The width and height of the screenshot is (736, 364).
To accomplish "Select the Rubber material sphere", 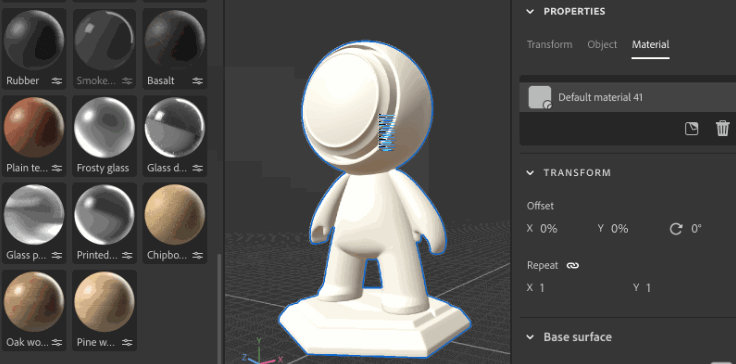I will tap(34, 40).
